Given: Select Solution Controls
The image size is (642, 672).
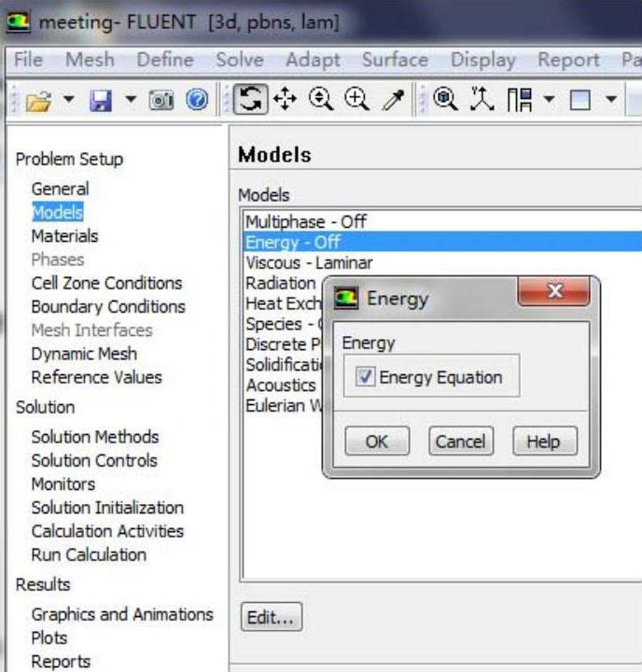Looking at the screenshot, I should [x=94, y=460].
